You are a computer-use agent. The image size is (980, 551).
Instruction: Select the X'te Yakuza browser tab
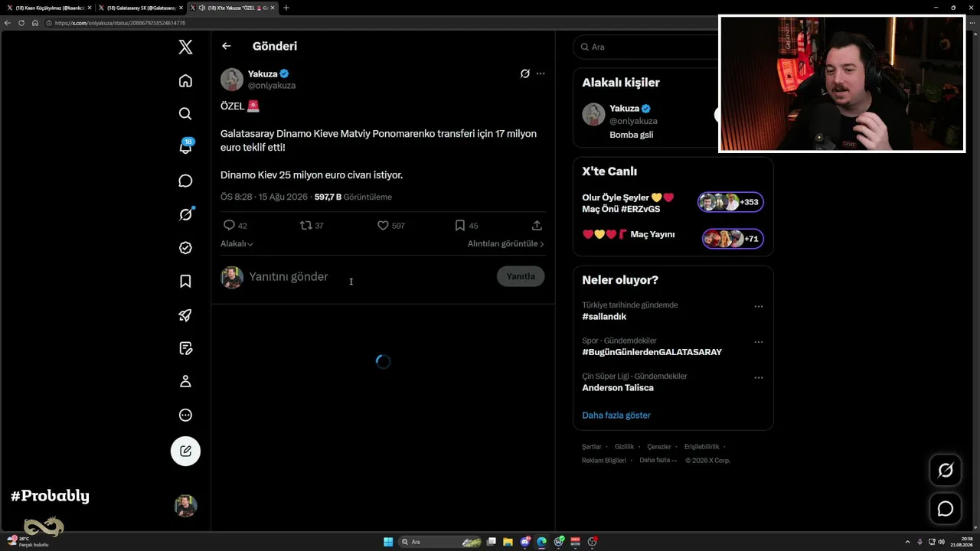tap(234, 8)
